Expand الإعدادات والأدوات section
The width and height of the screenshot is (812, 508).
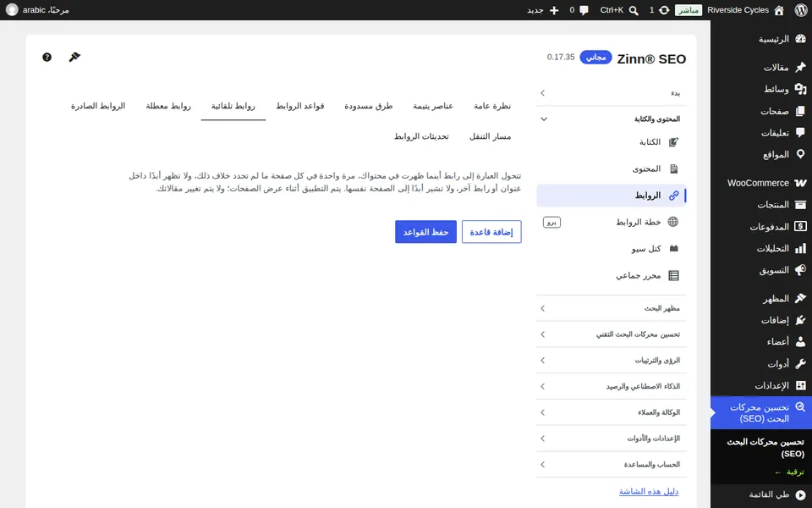612,438
